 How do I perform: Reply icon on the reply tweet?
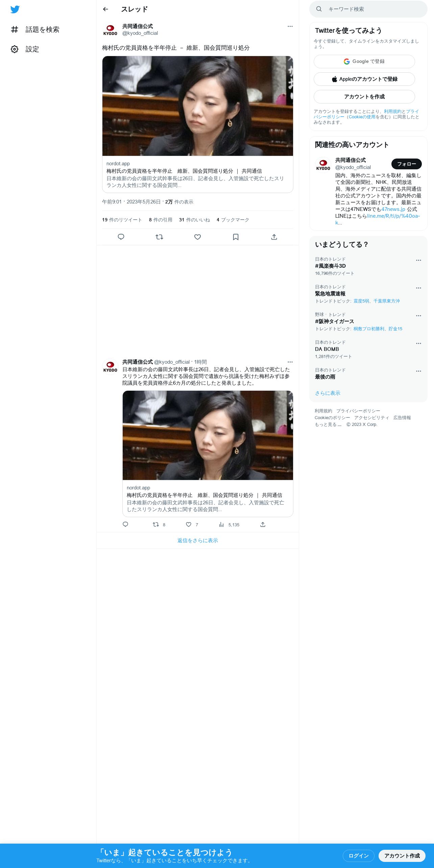click(125, 524)
